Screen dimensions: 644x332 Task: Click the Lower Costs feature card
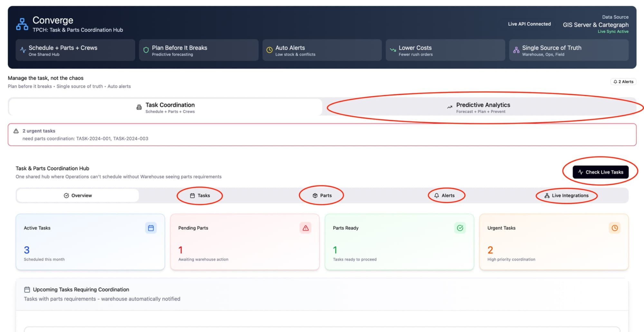pos(445,50)
